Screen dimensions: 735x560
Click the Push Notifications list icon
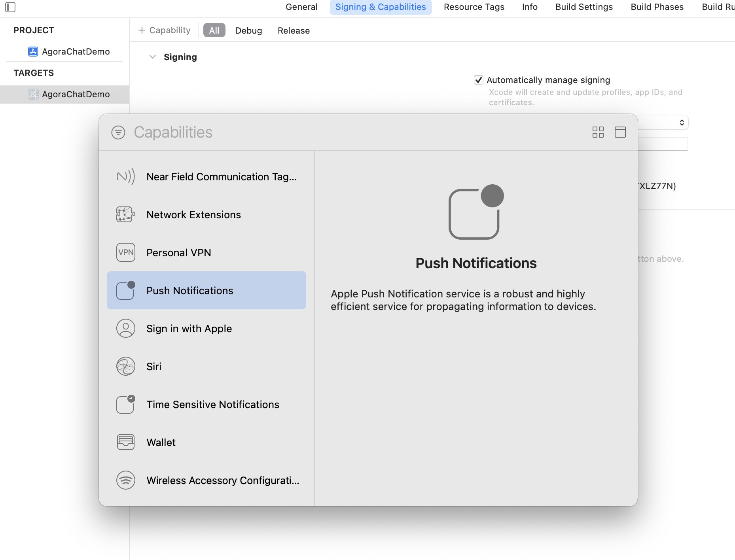[x=126, y=290]
